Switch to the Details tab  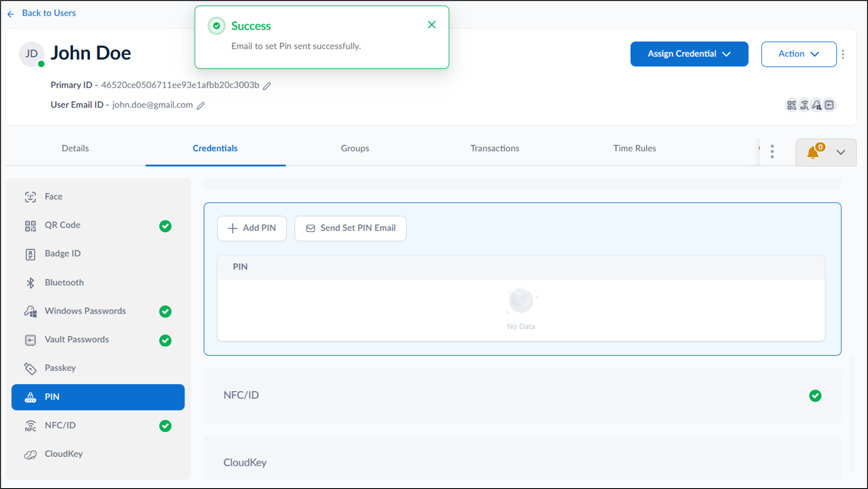pyautogui.click(x=75, y=148)
